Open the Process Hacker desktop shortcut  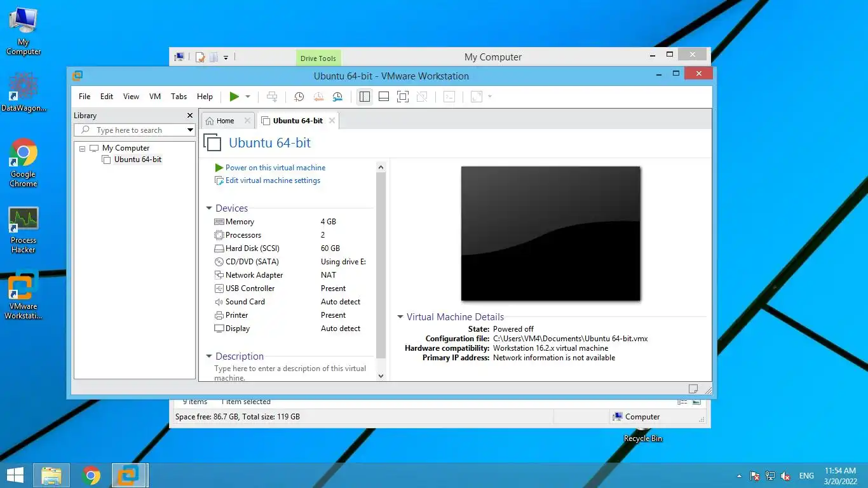pos(24,230)
